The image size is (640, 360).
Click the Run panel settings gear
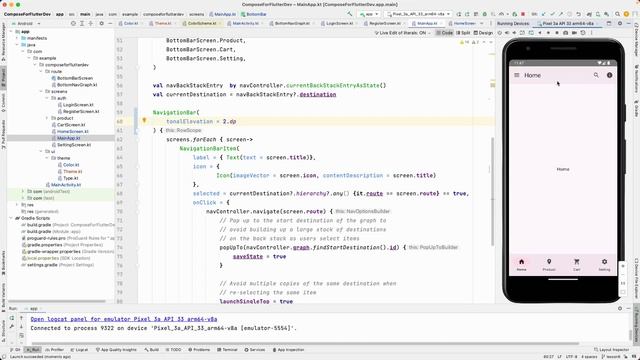pyautogui.click(x=620, y=309)
